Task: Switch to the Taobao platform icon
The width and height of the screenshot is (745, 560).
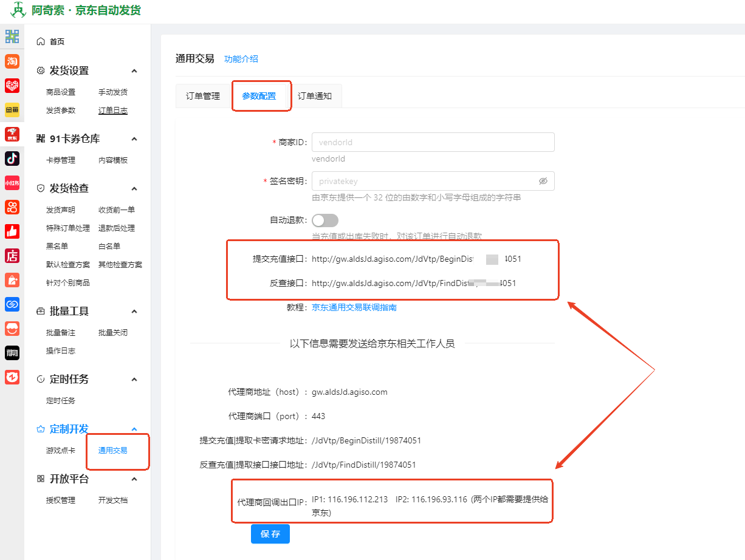Action: pyautogui.click(x=12, y=61)
